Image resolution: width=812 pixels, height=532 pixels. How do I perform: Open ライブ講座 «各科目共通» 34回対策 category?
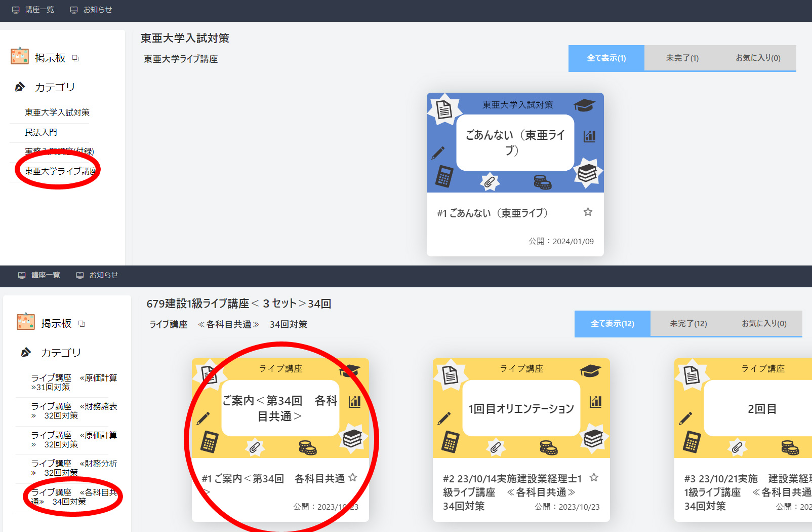73,497
